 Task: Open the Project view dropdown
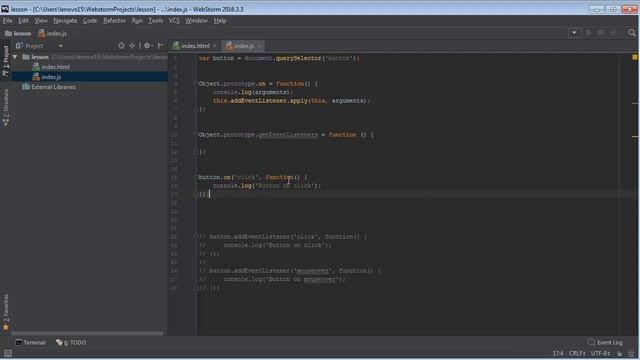click(x=60, y=46)
